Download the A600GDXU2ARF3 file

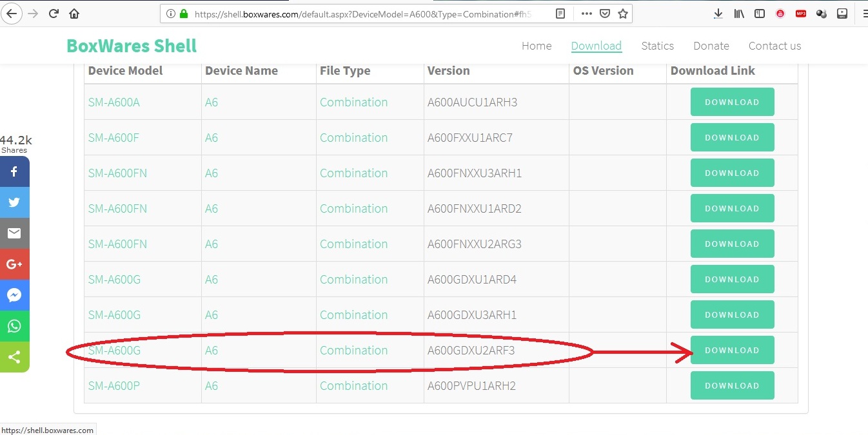tap(732, 350)
